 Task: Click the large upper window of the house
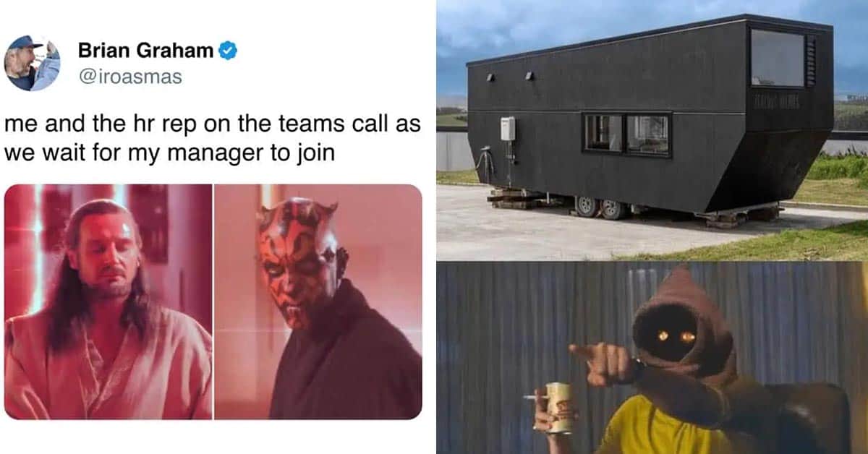778,59
